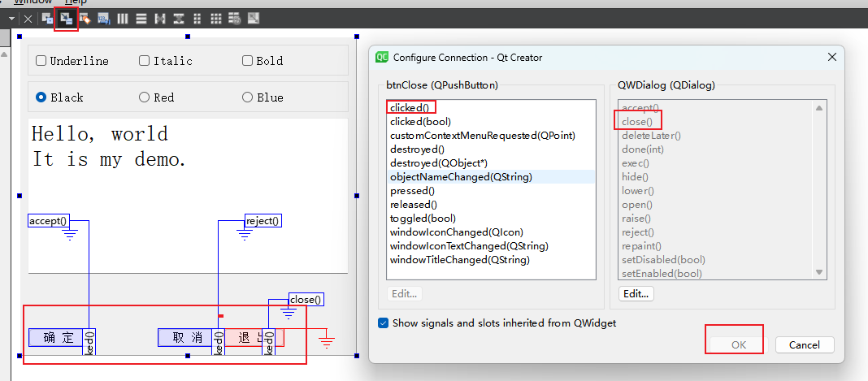Uncheck Show signals and slots inherited from QWidget

point(384,323)
